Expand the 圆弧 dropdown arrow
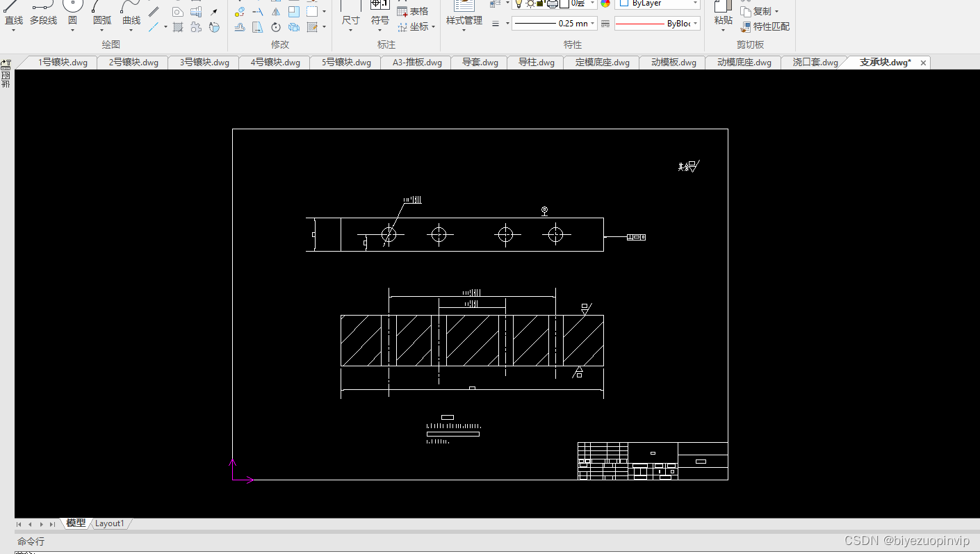The height and width of the screenshot is (554, 980). (102, 30)
